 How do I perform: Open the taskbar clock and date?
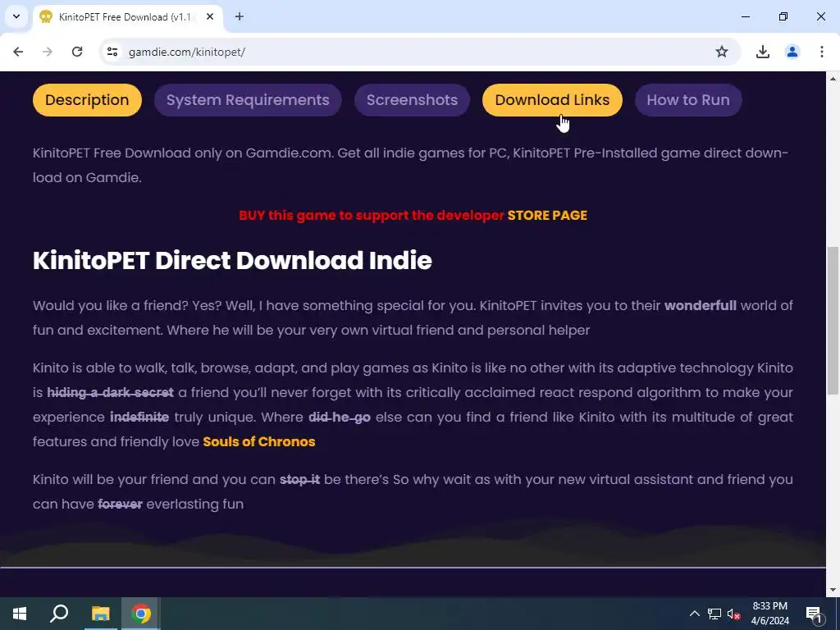[769, 614]
